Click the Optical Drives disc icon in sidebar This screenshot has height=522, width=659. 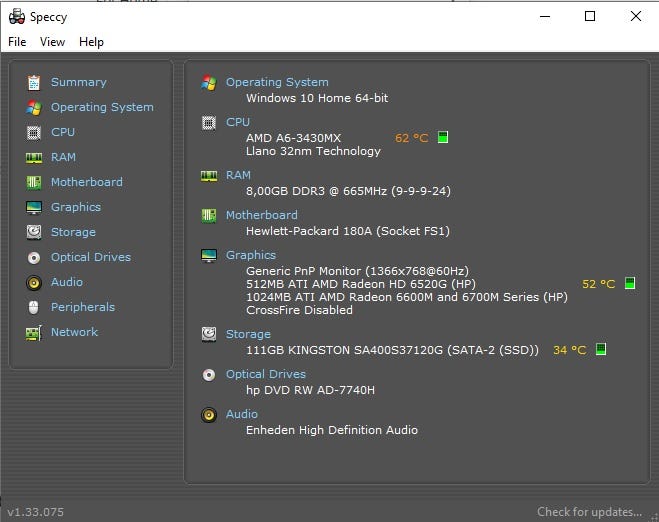coord(34,257)
